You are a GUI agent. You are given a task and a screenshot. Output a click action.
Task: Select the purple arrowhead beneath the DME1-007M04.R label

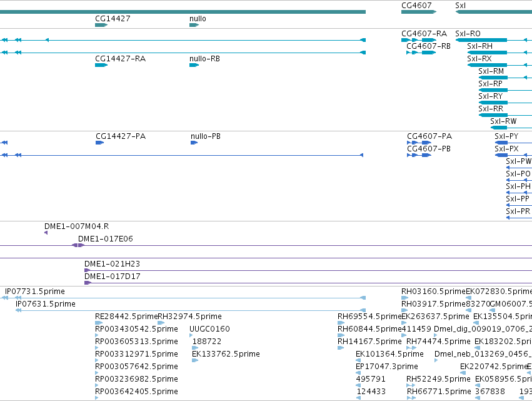click(46, 233)
